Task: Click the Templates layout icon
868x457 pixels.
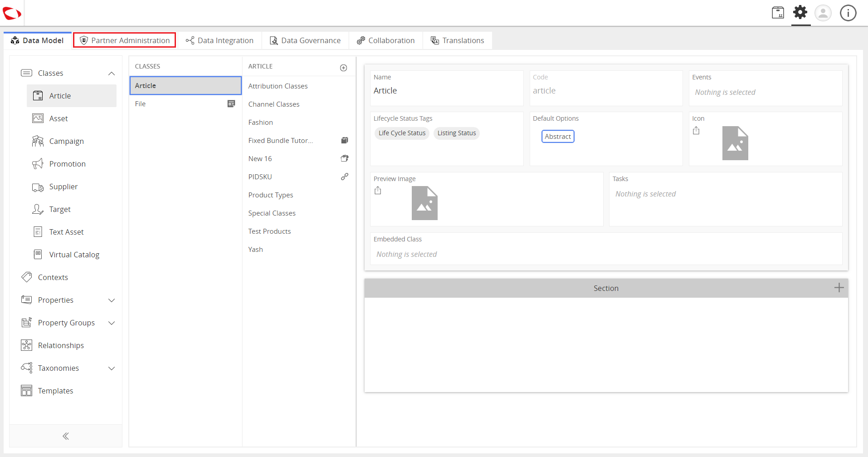Action: click(27, 391)
